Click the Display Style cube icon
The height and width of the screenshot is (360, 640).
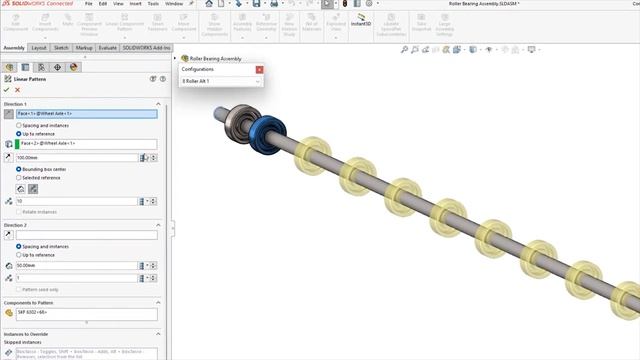473,50
